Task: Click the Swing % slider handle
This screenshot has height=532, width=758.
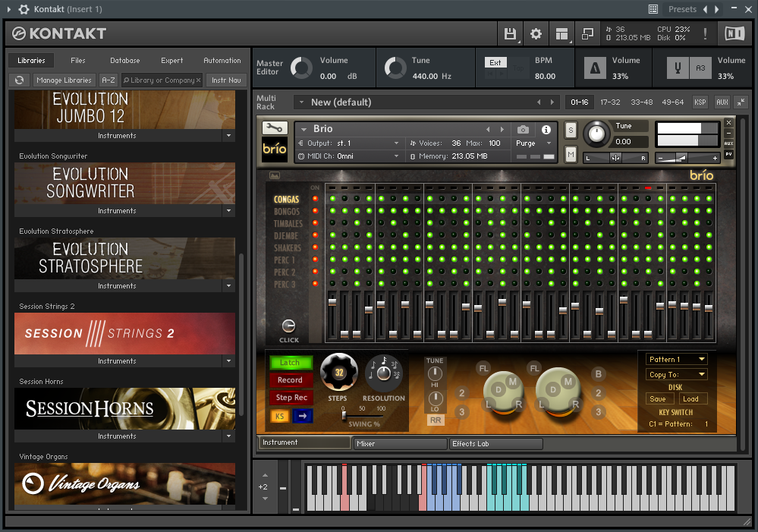Action: (344, 415)
